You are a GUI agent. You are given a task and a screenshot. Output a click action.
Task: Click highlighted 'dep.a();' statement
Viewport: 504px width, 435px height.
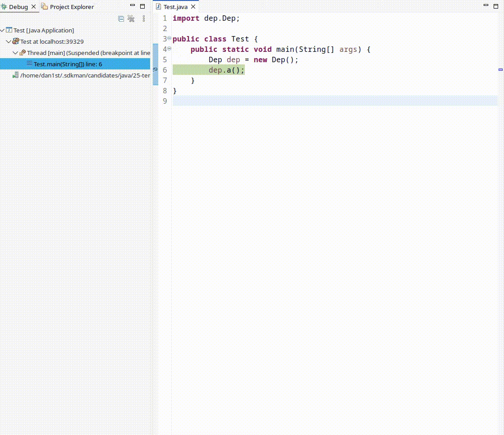click(x=226, y=70)
